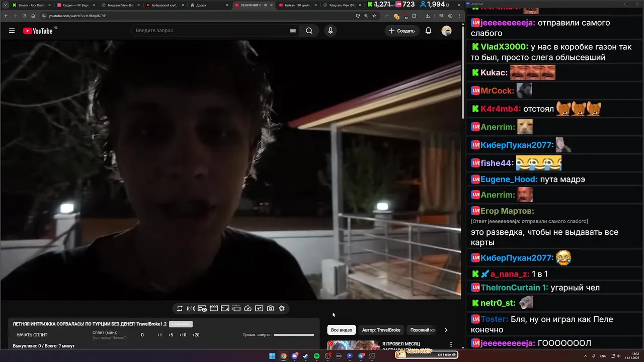
Task: Switch to Stream - Kick Dashboard tab
Action: 30,5
